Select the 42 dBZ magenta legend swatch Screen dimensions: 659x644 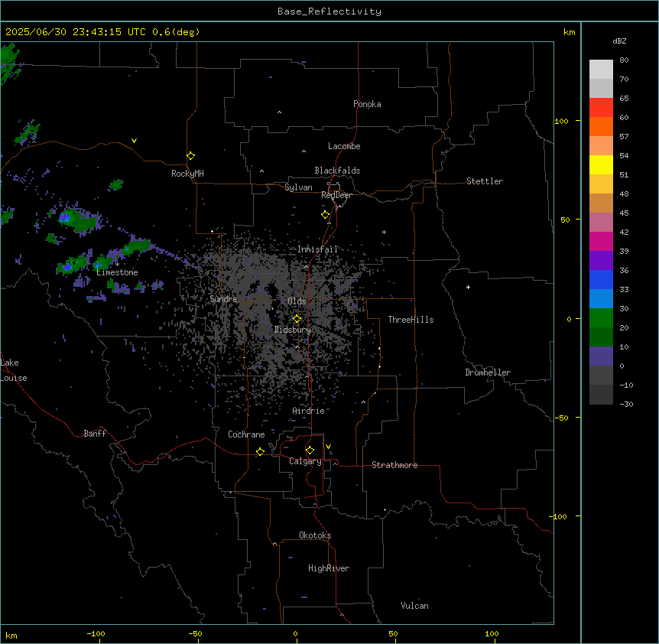[x=601, y=241]
